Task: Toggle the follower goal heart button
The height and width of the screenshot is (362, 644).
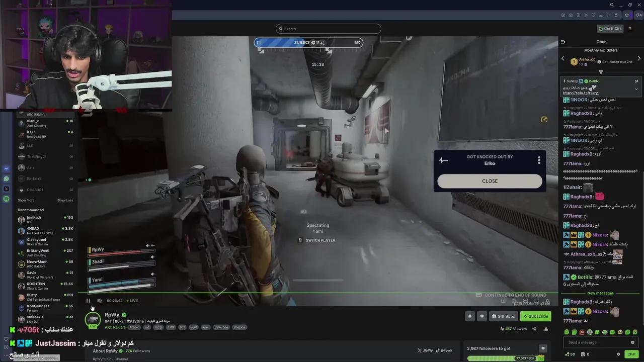Action: click(542, 348)
